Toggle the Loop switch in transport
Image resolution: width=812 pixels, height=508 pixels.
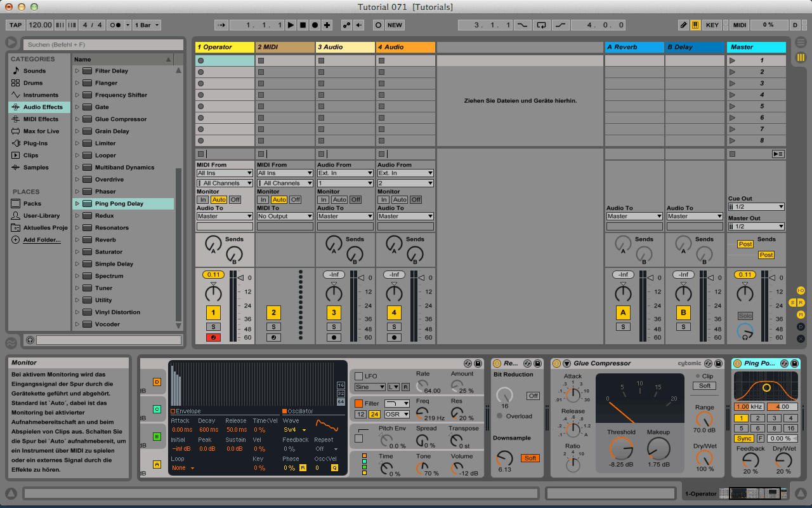541,25
